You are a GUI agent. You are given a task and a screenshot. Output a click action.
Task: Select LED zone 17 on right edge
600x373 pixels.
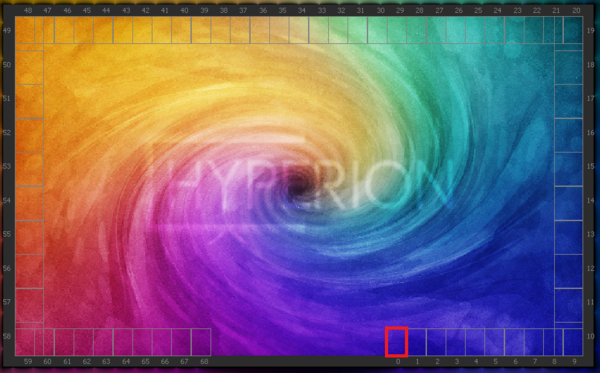click(569, 101)
